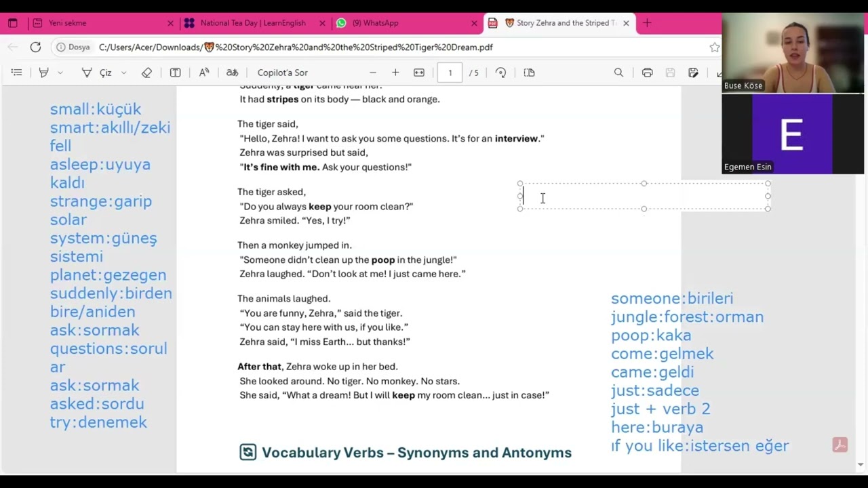Select the Çiz draw tool

tap(97, 73)
